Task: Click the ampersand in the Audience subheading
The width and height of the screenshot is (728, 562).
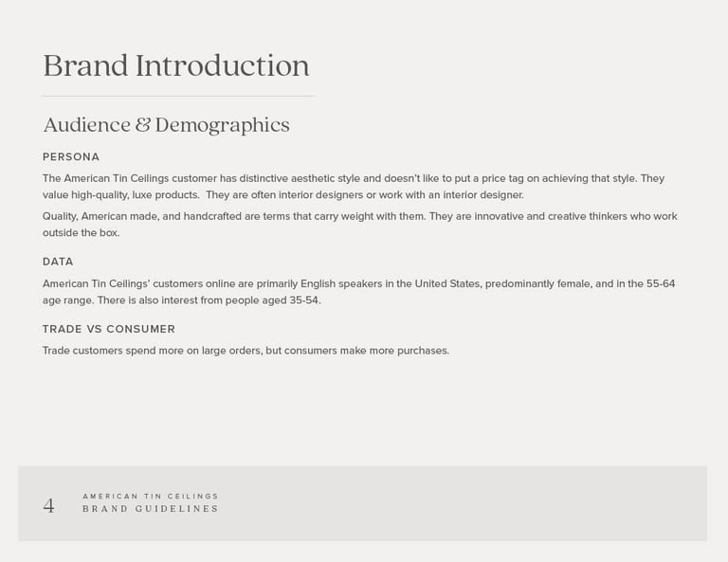Action: pyautogui.click(x=143, y=125)
